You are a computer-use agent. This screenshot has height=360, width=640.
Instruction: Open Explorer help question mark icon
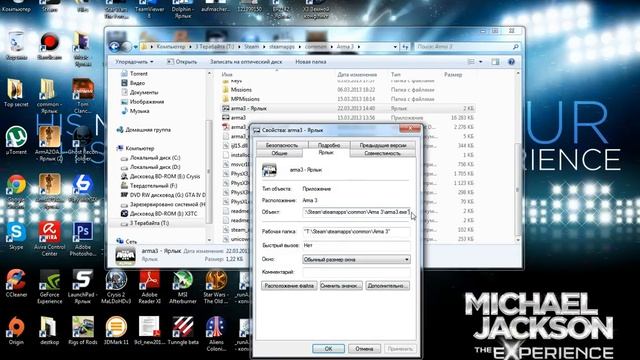pos(511,62)
